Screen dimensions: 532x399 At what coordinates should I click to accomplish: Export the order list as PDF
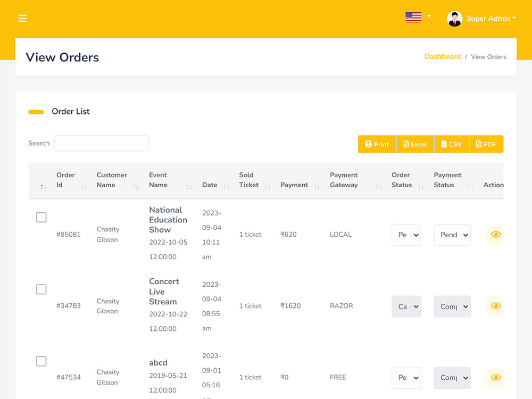486,144
